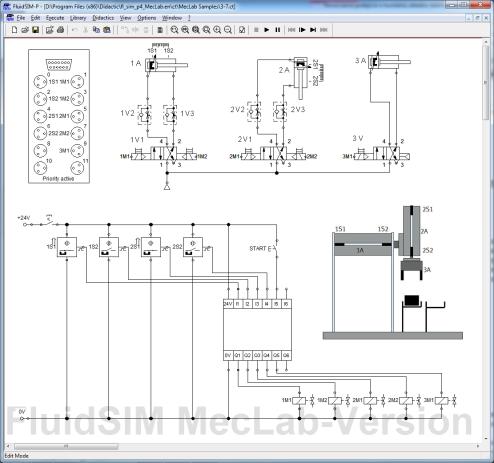Open the Library menu

(x=78, y=18)
